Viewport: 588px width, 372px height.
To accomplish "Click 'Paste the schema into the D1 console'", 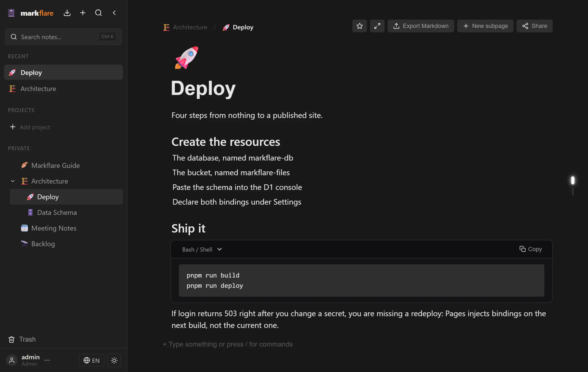I will (237, 187).
